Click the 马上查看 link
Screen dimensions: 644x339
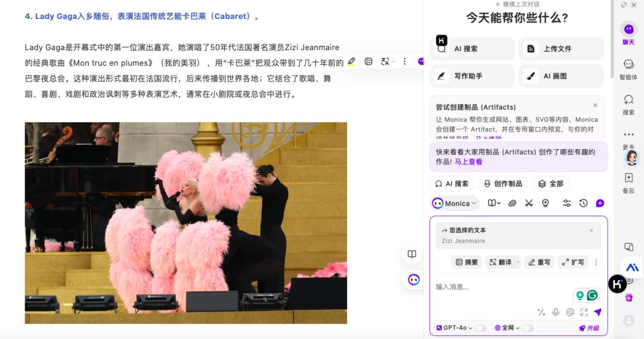click(x=468, y=161)
